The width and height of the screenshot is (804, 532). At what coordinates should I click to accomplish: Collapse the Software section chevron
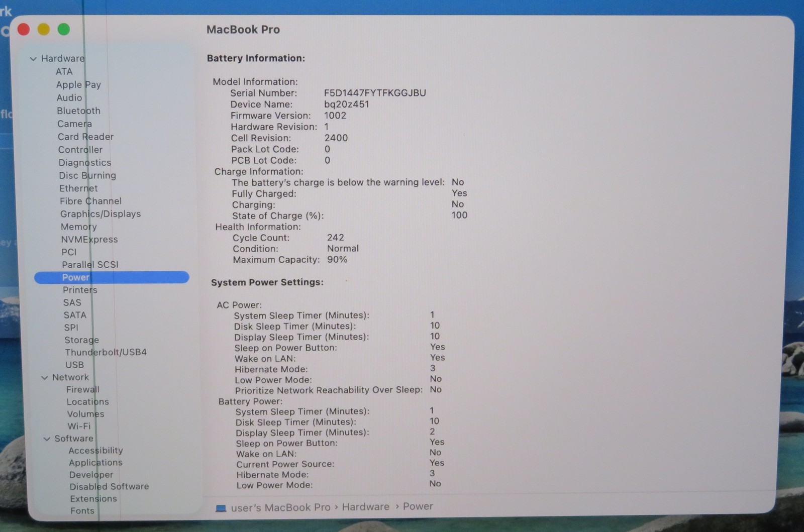pyautogui.click(x=47, y=439)
